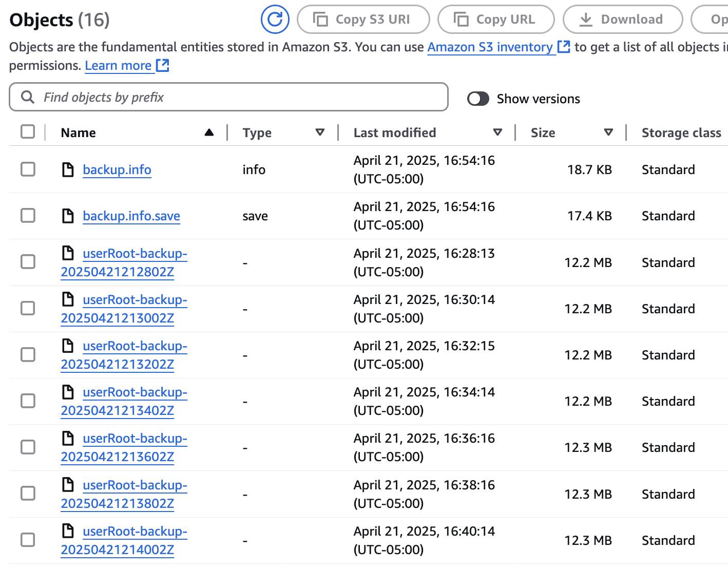Sort by Size column arrow
Image resolution: width=728 pixels, height=568 pixels.
point(608,132)
